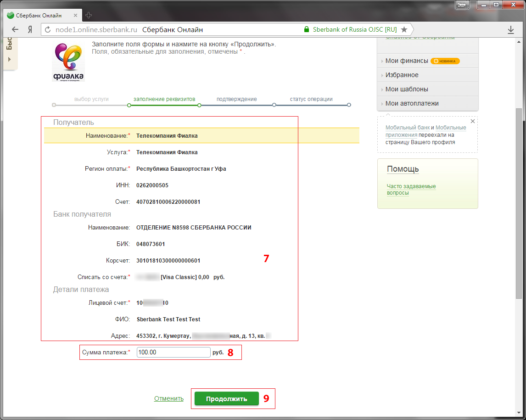The height and width of the screenshot is (420, 526).
Task: Expand Мои финансы menu item
Action: 407,61
